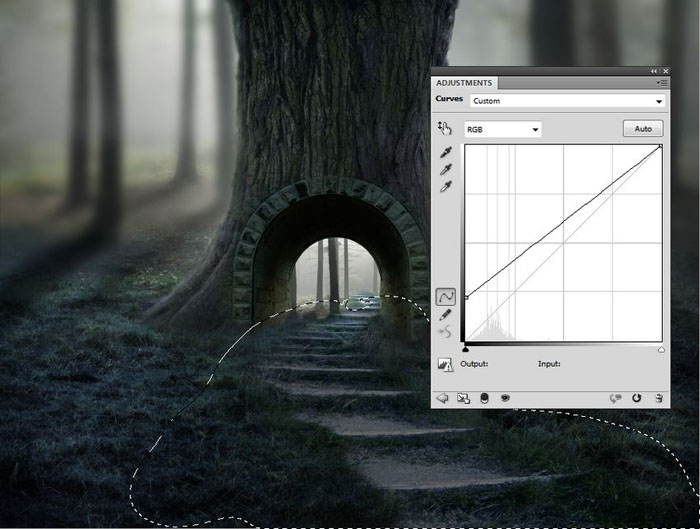The image size is (700, 529).
Task: Close the Adjustments panel
Action: [666, 71]
